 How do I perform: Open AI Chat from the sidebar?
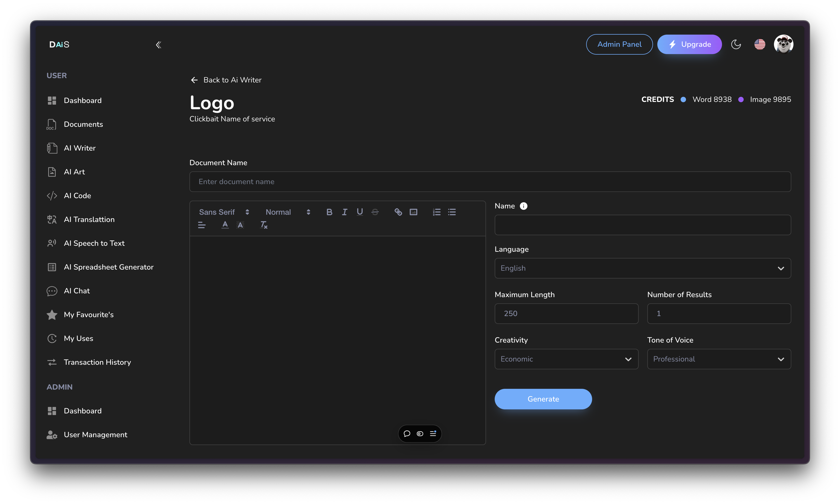click(x=77, y=291)
